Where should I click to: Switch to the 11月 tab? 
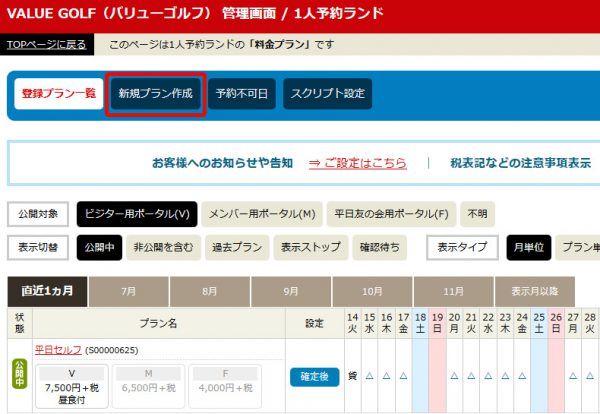tap(453, 292)
